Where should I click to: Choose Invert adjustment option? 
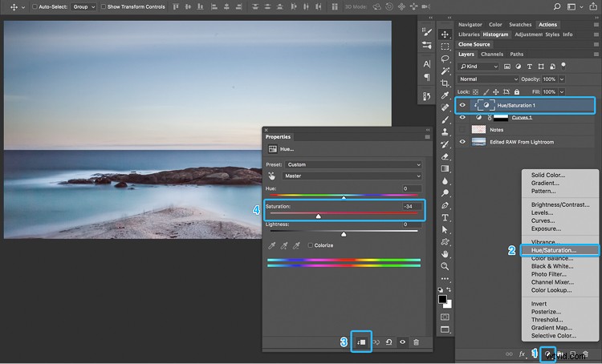pyautogui.click(x=539, y=303)
